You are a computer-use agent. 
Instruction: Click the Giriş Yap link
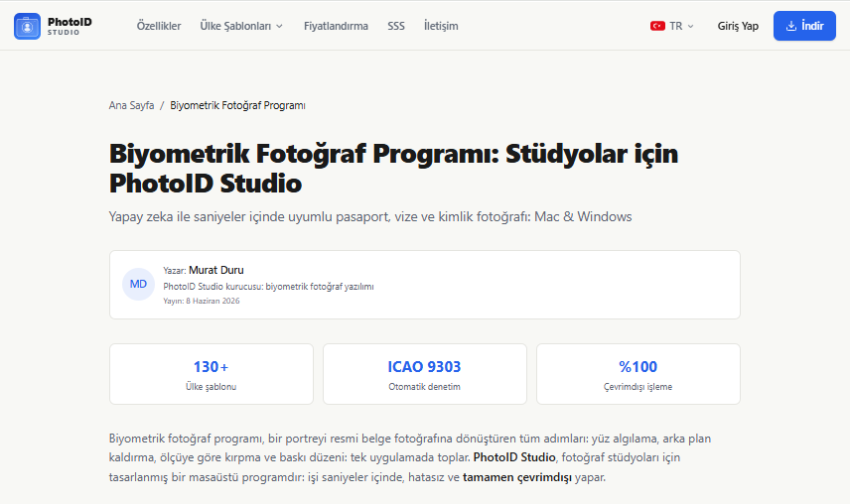click(x=738, y=26)
